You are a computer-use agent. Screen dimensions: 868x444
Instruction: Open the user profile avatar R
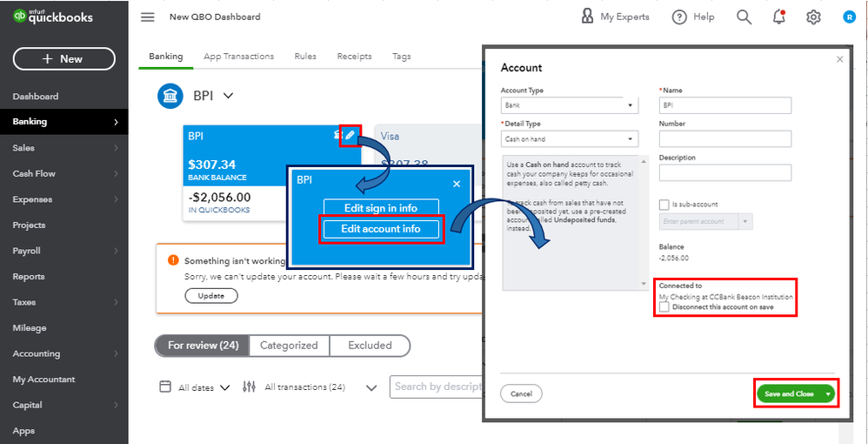pos(849,17)
